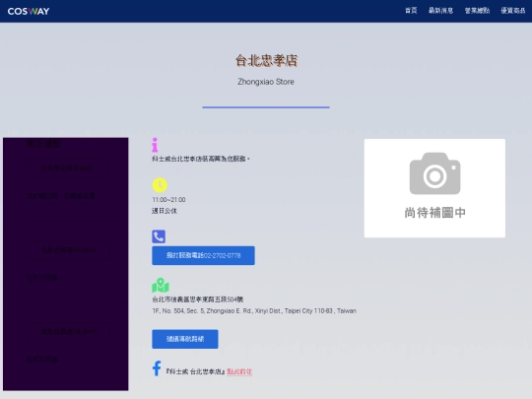Click the 11:00~21:00 opening hours text
Image resolution: width=532 pixels, height=399 pixels.
(x=168, y=199)
